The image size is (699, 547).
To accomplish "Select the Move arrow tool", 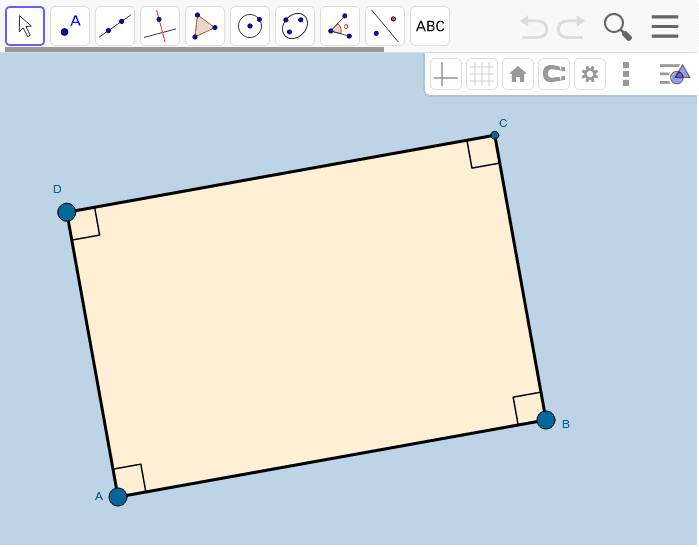I will (x=25, y=26).
